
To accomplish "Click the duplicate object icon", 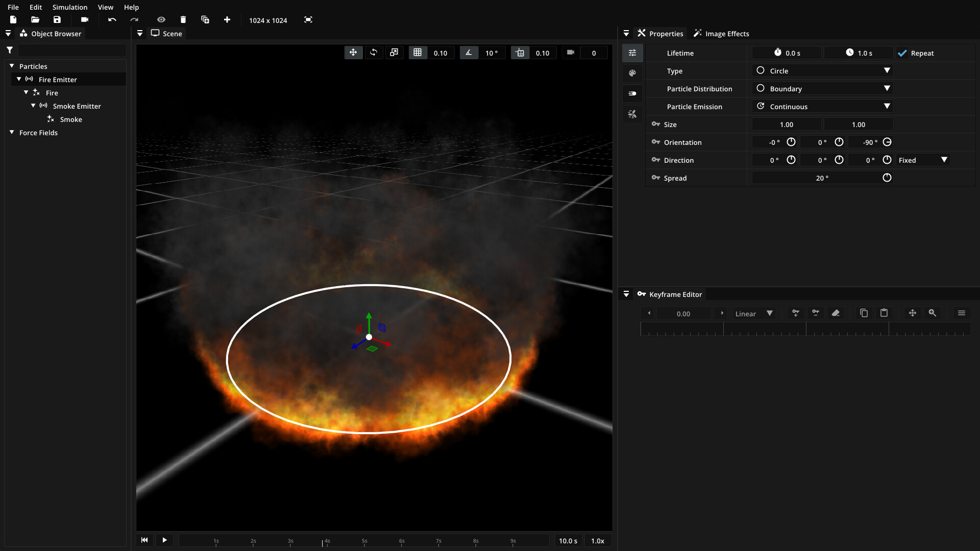I will (205, 20).
